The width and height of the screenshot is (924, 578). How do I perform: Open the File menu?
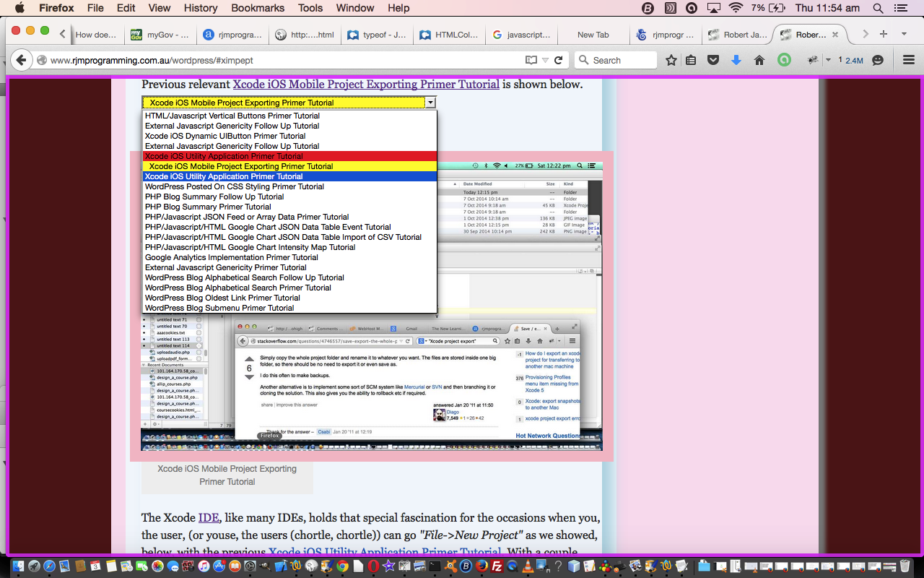(95, 8)
